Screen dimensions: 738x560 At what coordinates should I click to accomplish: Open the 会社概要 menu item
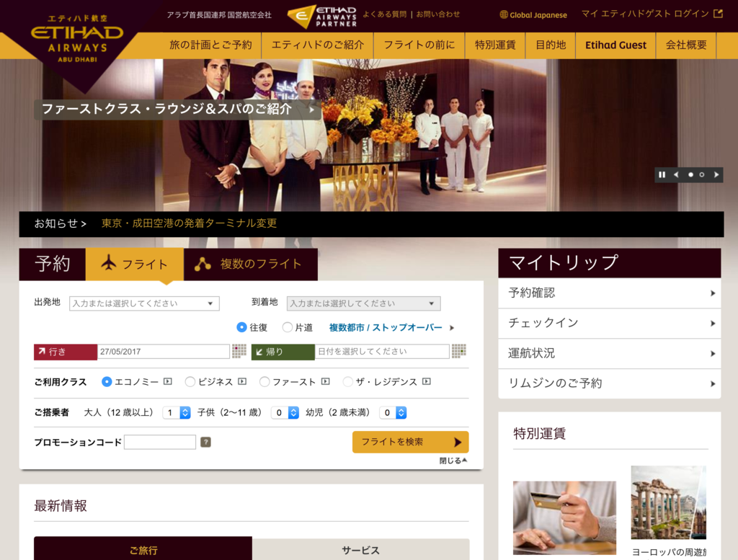click(686, 45)
